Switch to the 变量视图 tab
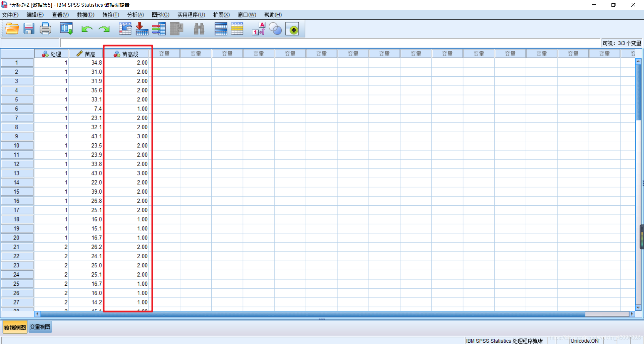Viewport: 644px width, 344px height. [40, 327]
